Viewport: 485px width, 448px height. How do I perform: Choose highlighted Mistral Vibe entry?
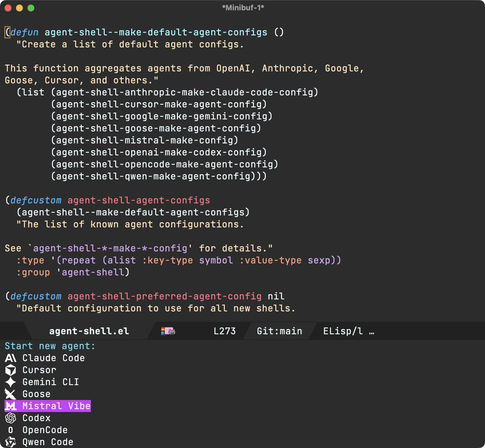click(48, 406)
